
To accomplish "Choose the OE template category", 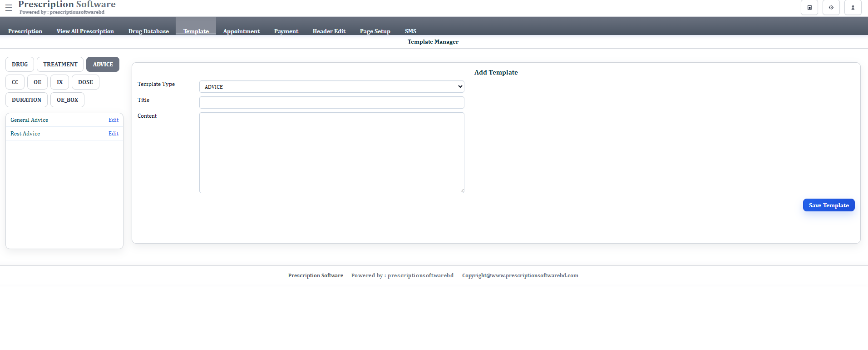I will click(x=37, y=82).
